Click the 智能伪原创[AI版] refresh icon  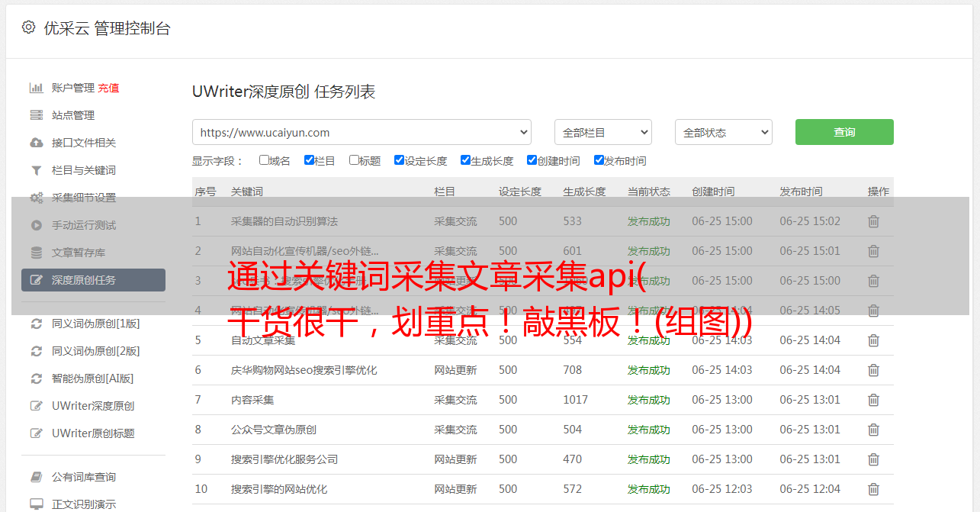click(36, 378)
